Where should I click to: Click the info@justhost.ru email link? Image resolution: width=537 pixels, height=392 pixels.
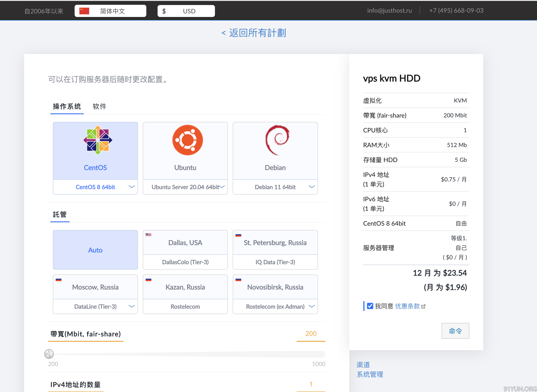tap(389, 11)
